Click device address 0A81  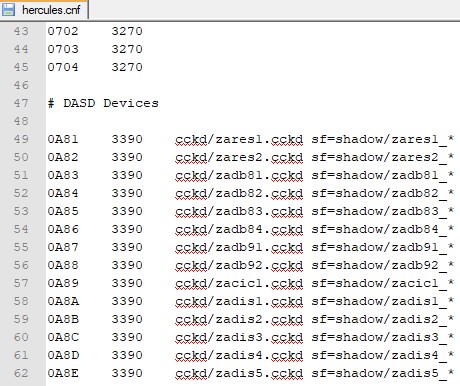pos(63,139)
